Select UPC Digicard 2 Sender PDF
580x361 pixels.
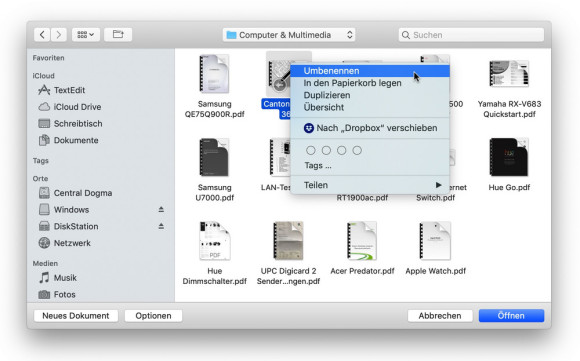(x=289, y=253)
